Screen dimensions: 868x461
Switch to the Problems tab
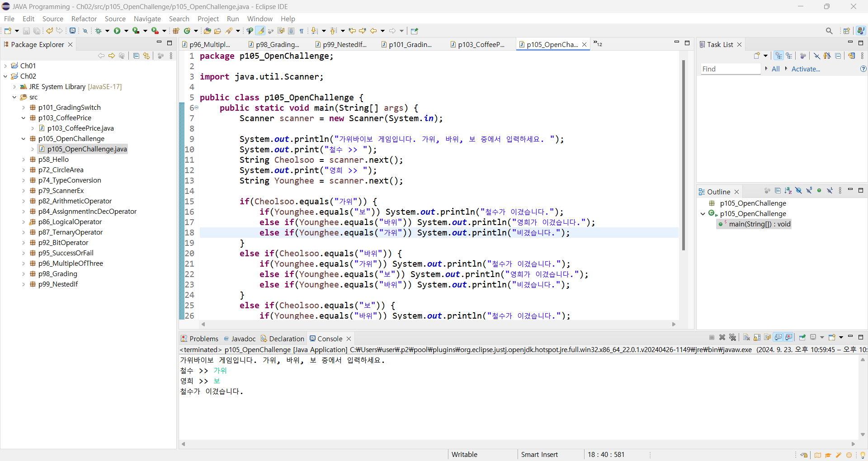(199, 339)
